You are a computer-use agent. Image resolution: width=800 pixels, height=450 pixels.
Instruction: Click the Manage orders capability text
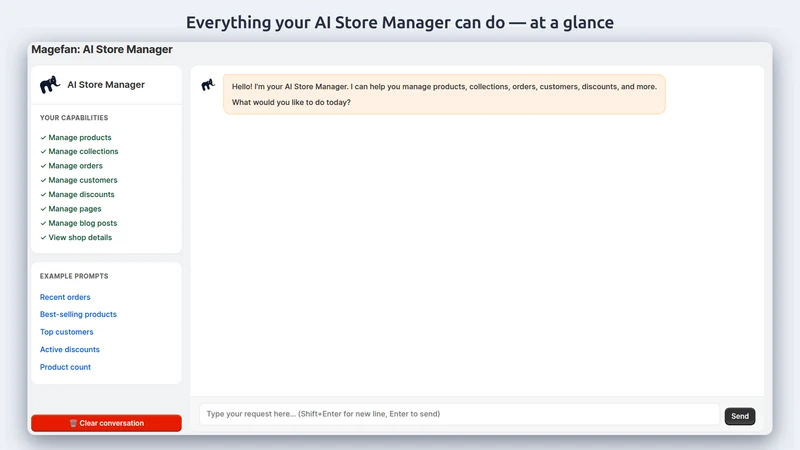click(76, 166)
